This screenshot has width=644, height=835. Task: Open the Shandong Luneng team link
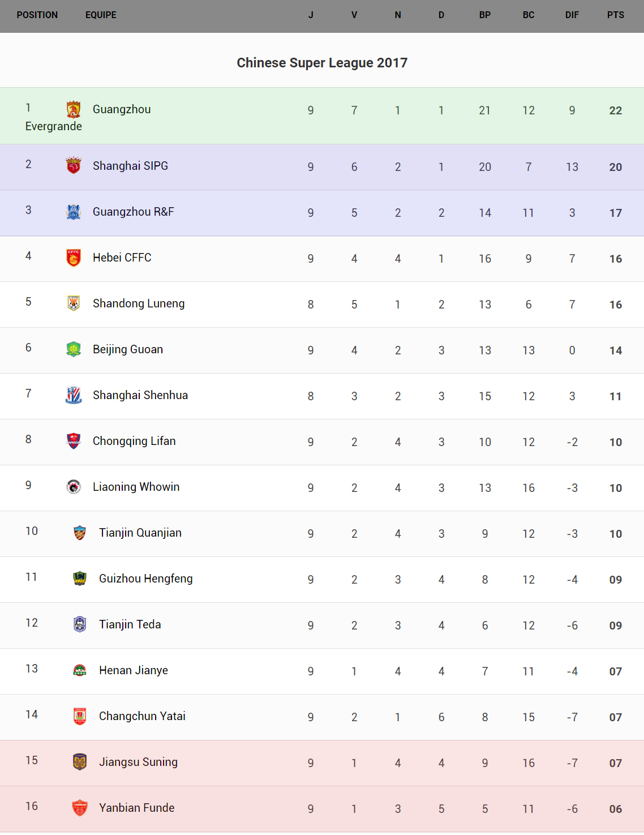pyautogui.click(x=139, y=303)
